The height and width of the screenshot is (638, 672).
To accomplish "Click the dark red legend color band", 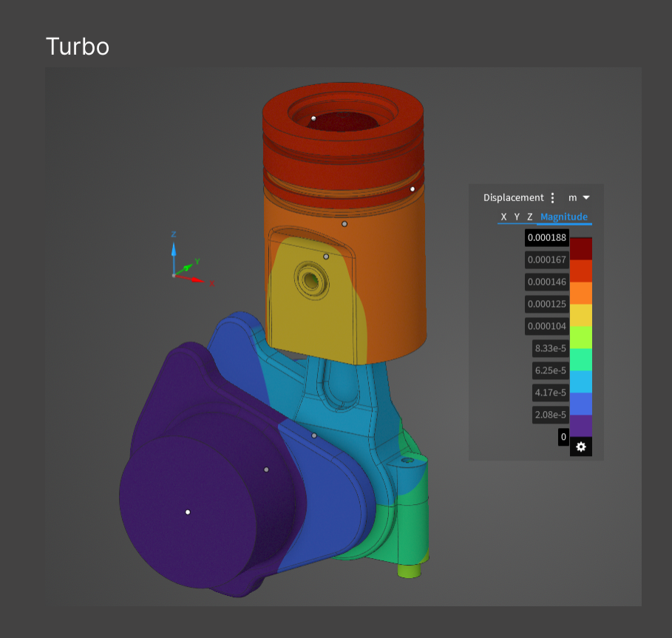I will (x=581, y=248).
